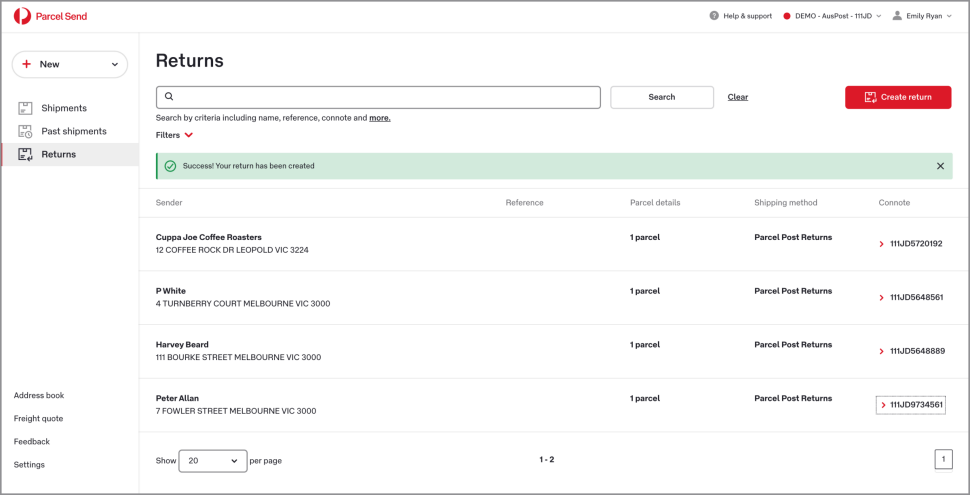Click the magnifying glass search icon
Viewport: 970px width, 495px height.
[x=169, y=97]
